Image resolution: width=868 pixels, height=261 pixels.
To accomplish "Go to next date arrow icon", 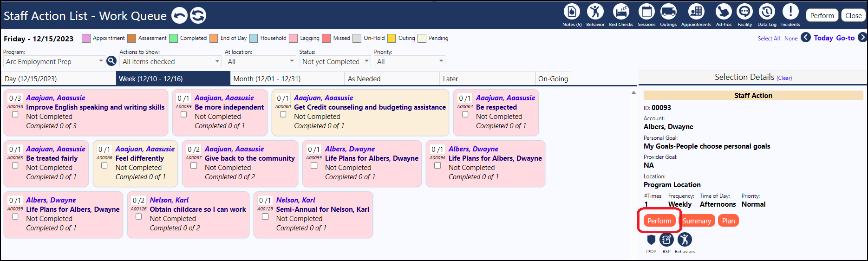I will (862, 38).
